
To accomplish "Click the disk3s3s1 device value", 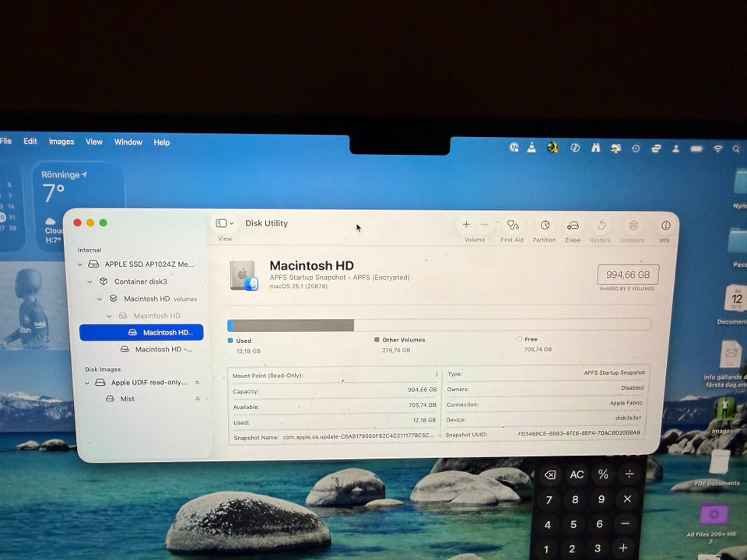I will click(x=628, y=418).
